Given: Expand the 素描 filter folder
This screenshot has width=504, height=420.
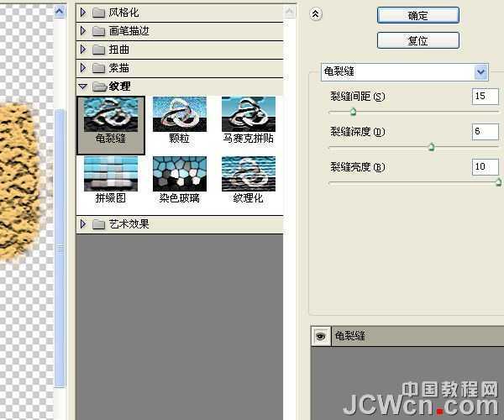Looking at the screenshot, I should point(84,67).
